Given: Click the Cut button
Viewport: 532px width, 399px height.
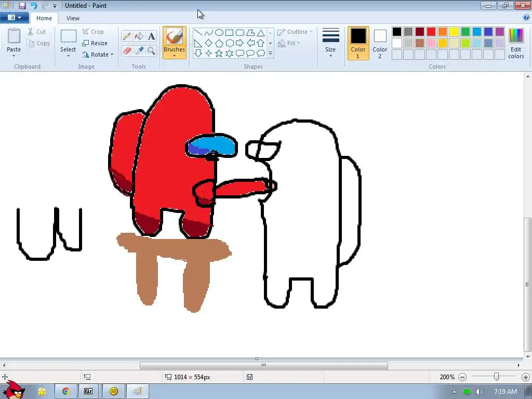Looking at the screenshot, I should (37, 32).
